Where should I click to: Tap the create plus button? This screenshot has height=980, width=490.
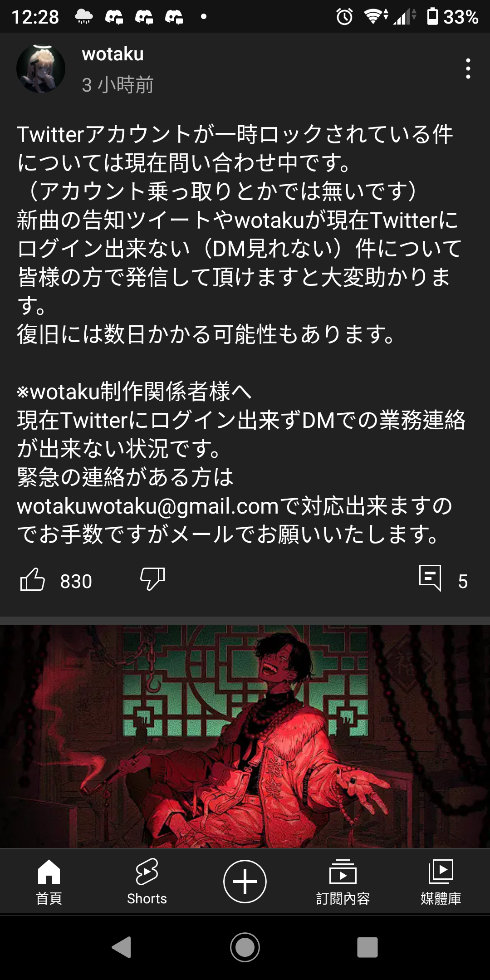(245, 882)
